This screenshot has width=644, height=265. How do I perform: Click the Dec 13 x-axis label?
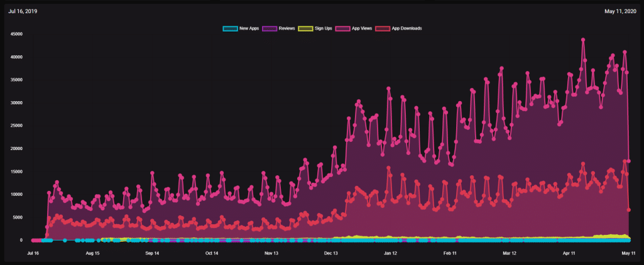(x=331, y=253)
